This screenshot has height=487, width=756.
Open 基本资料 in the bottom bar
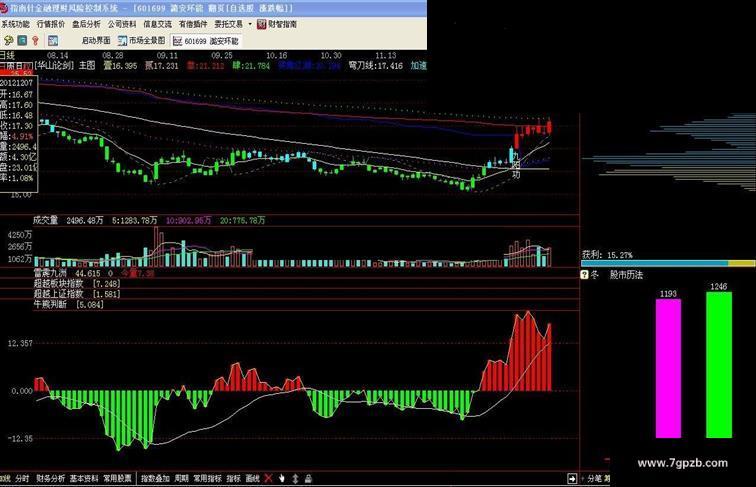84,478
